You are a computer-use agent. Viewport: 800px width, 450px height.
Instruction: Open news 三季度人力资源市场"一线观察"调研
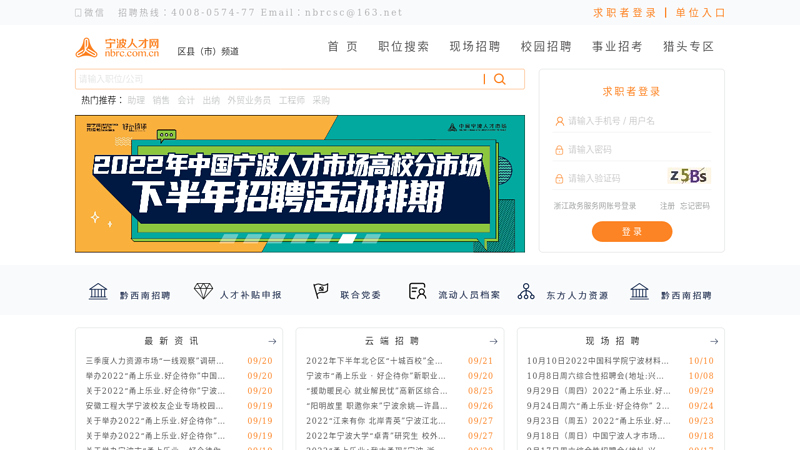(x=155, y=361)
